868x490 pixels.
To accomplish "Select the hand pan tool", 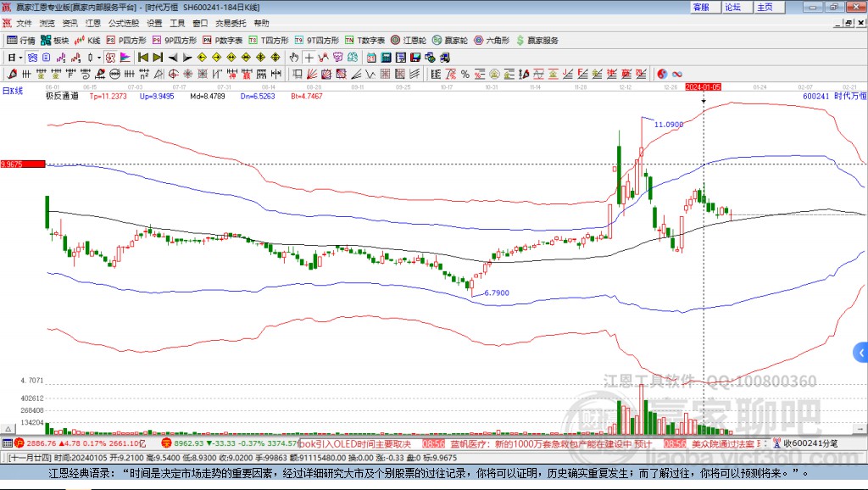I will (294, 58).
